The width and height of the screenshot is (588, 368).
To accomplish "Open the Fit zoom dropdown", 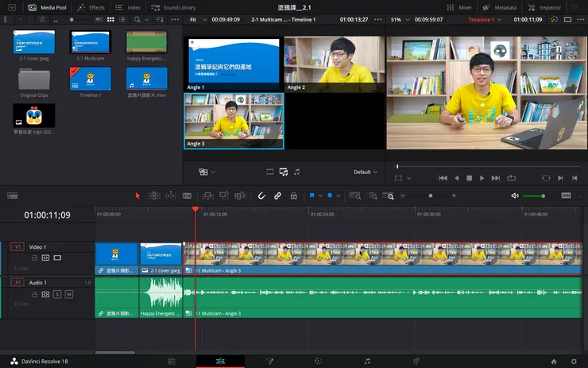I will pyautogui.click(x=195, y=19).
